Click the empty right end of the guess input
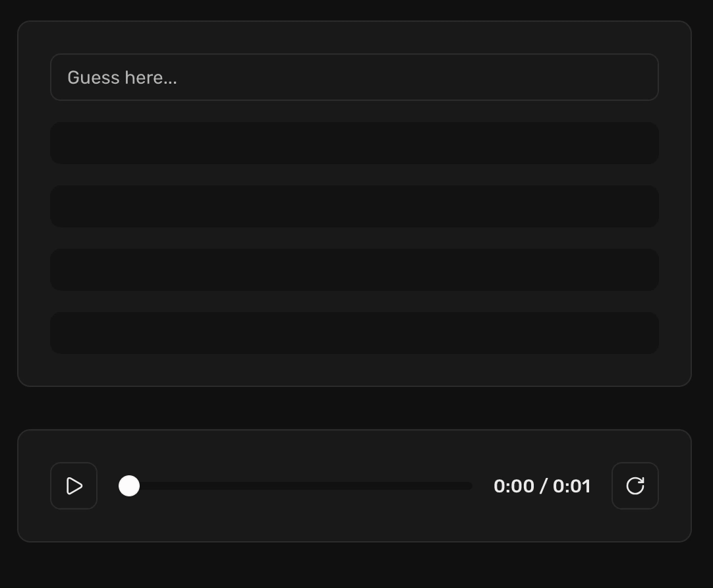Viewport: 713px width, 588px height. coord(619,77)
